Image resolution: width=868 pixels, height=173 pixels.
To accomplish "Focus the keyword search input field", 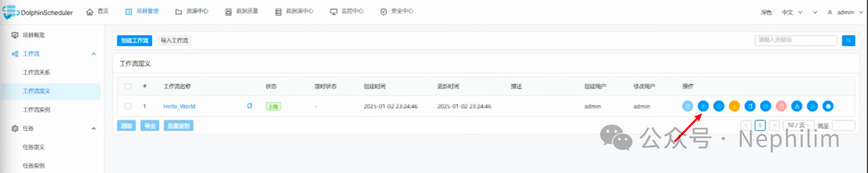I will click(x=796, y=40).
